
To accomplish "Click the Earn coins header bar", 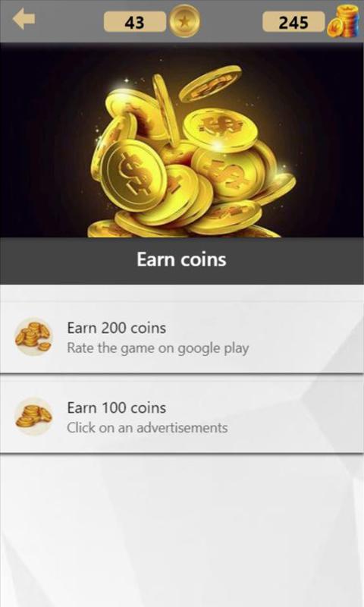I will pyautogui.click(x=182, y=260).
